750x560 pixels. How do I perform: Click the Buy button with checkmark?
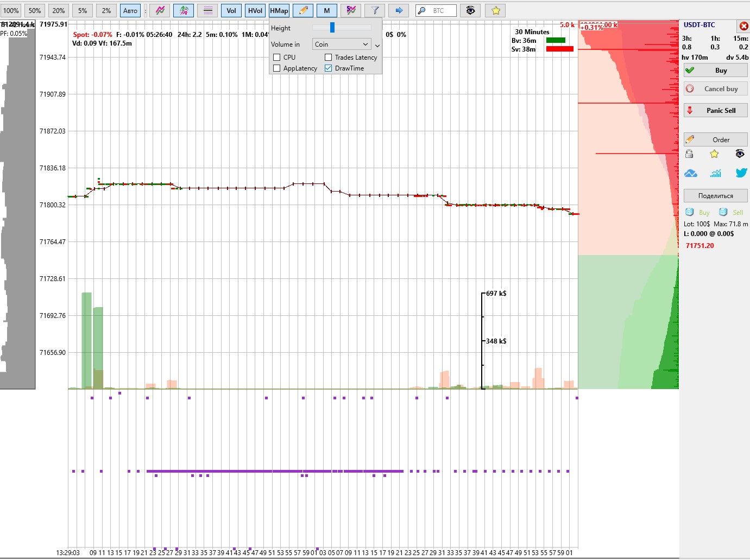tap(715, 71)
